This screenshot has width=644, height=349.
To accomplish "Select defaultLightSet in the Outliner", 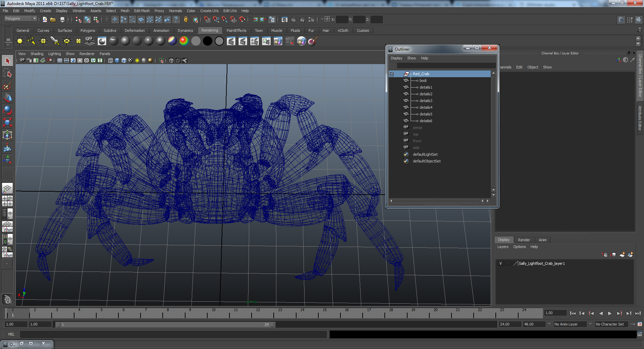I will pyautogui.click(x=425, y=154).
